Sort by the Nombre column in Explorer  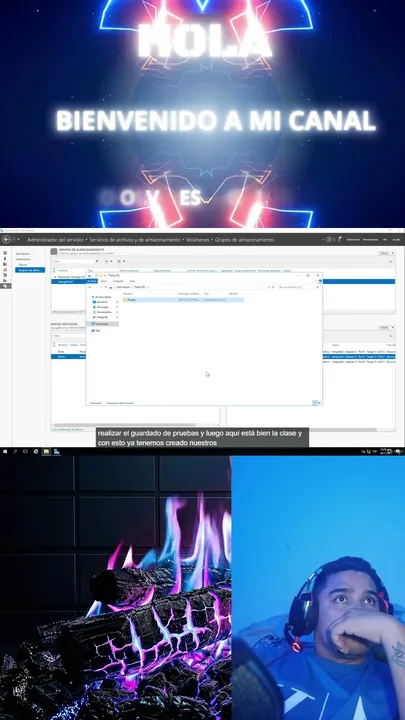pyautogui.click(x=128, y=293)
